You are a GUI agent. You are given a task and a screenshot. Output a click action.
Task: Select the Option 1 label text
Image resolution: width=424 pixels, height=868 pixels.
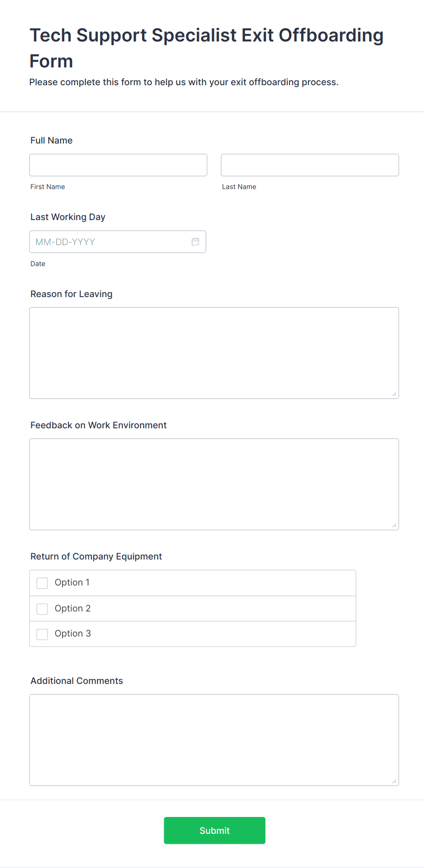tap(72, 582)
